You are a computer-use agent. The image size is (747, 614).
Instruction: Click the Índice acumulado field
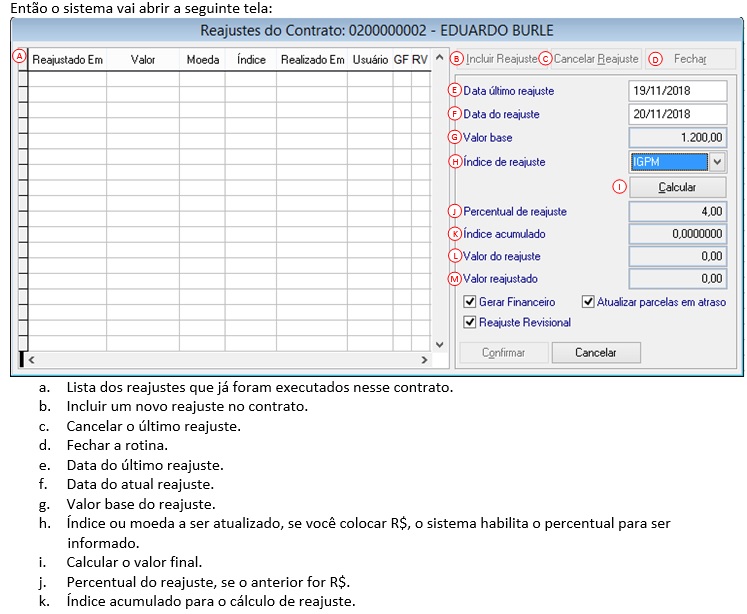click(678, 234)
